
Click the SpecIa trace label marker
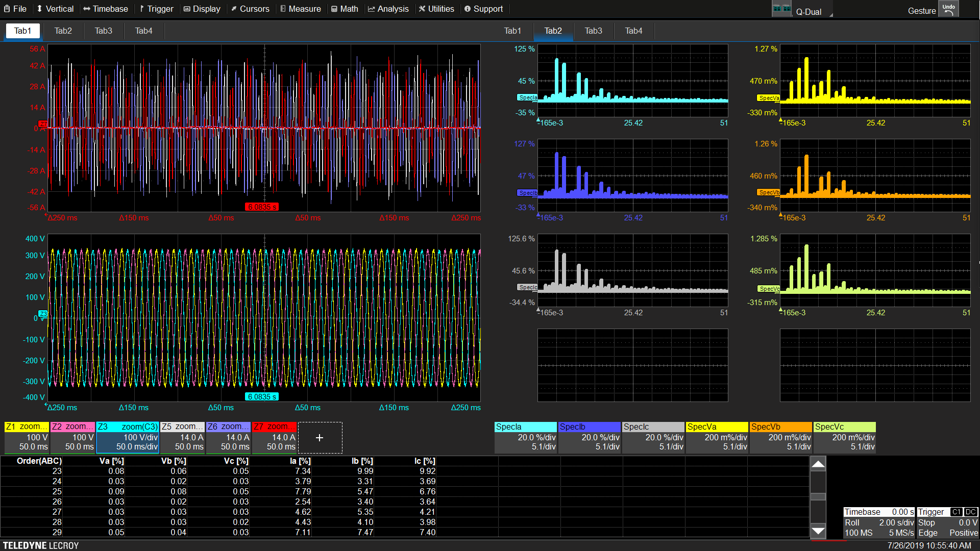pyautogui.click(x=527, y=97)
